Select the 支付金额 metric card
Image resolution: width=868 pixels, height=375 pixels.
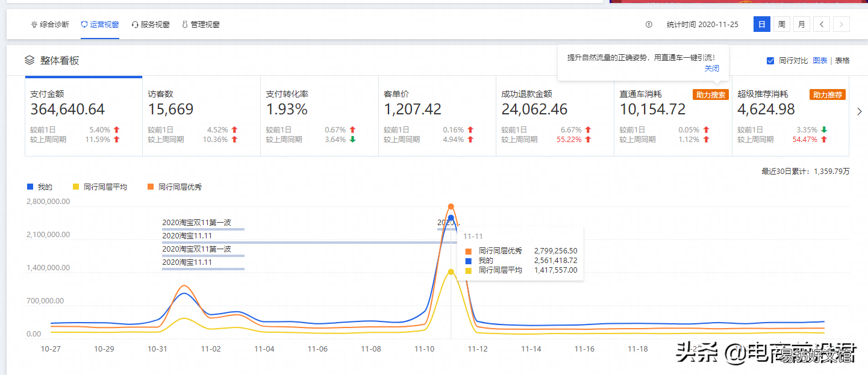pos(84,116)
